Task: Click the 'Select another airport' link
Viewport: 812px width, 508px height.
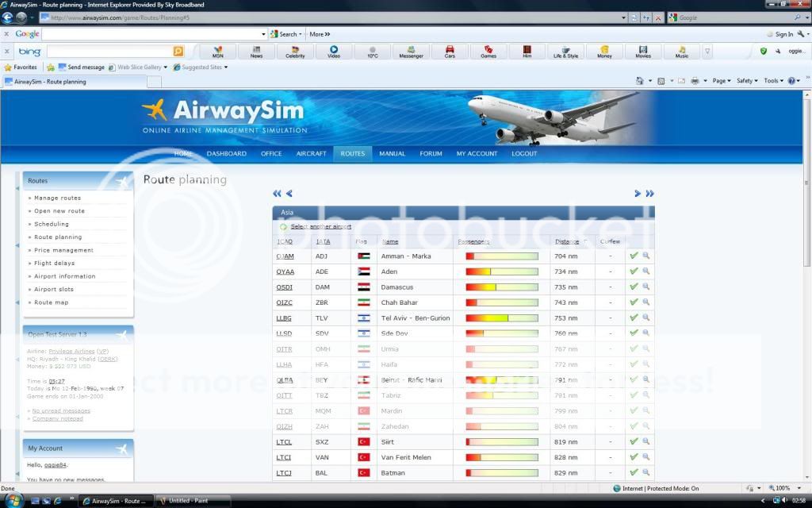Action: click(320, 226)
